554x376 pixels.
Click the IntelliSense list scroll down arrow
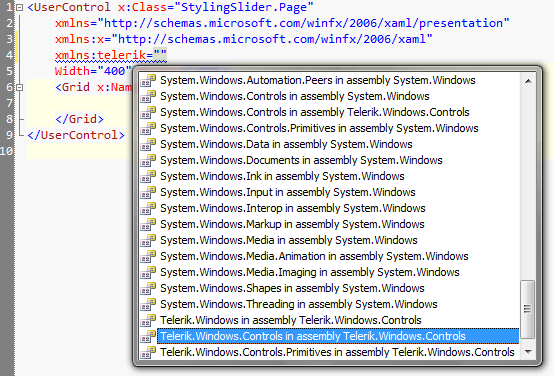coord(528,352)
